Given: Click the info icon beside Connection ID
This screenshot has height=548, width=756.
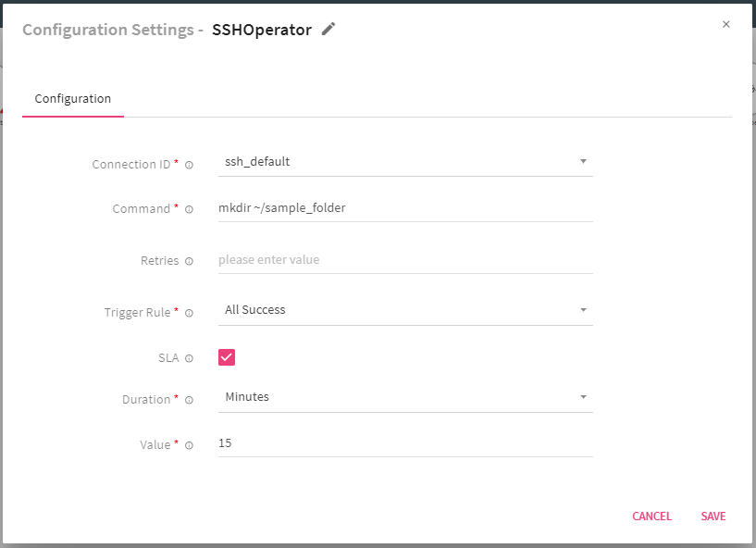Looking at the screenshot, I should click(189, 164).
